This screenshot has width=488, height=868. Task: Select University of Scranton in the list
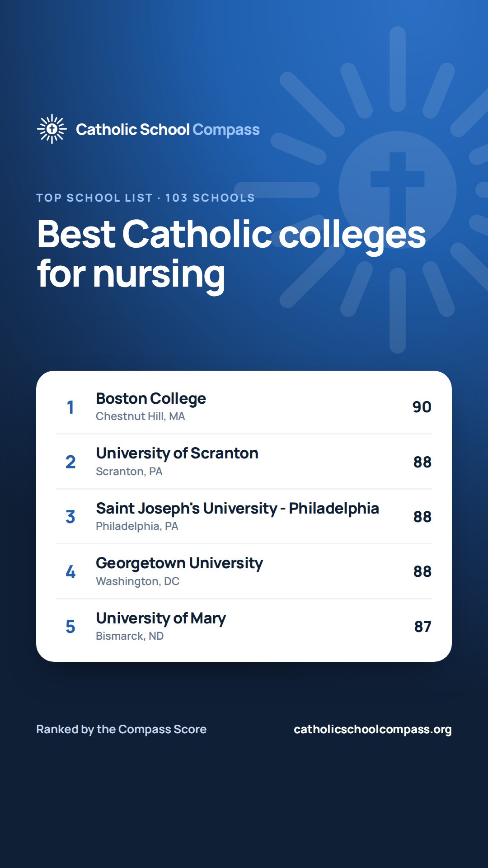pyautogui.click(x=244, y=462)
